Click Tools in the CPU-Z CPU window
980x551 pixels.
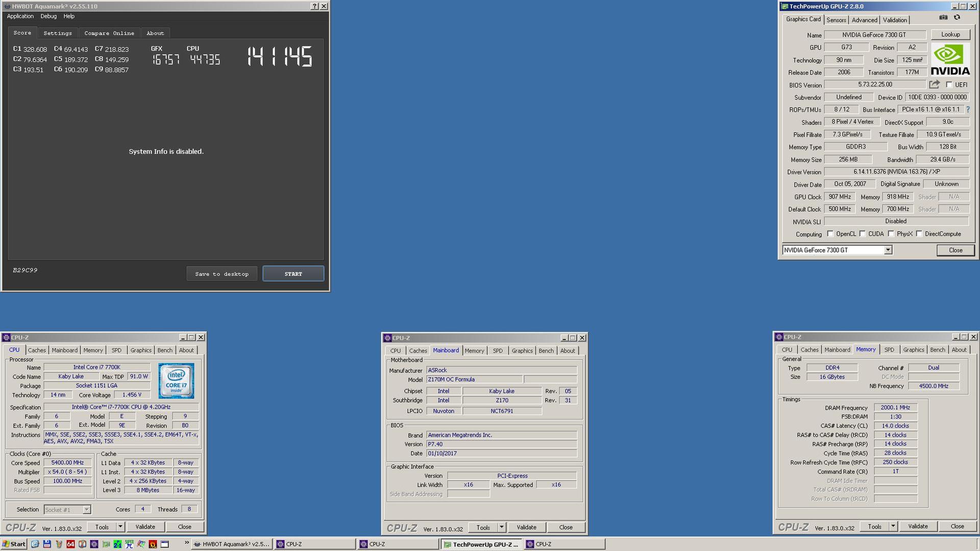(102, 527)
